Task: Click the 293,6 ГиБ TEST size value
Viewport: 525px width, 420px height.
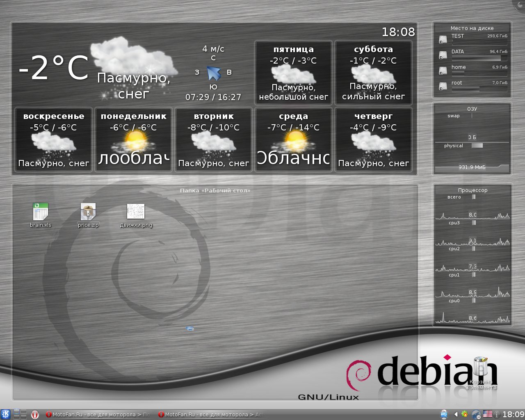Action: coord(497,36)
